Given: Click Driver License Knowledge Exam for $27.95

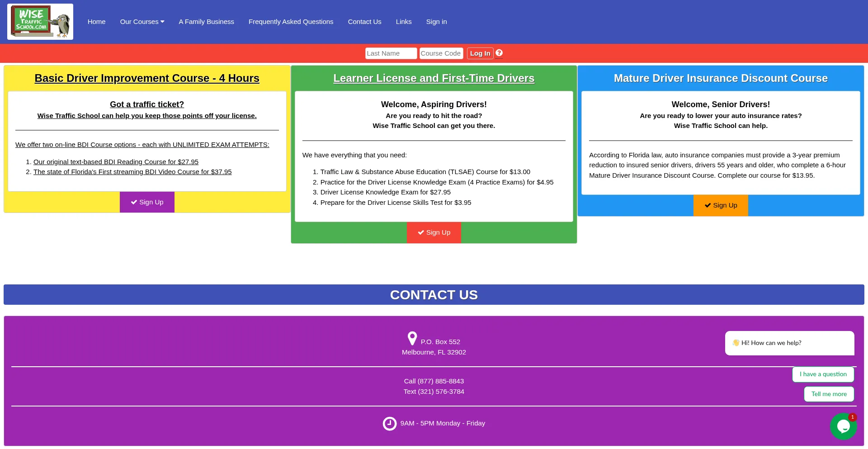Looking at the screenshot, I should pos(386,192).
